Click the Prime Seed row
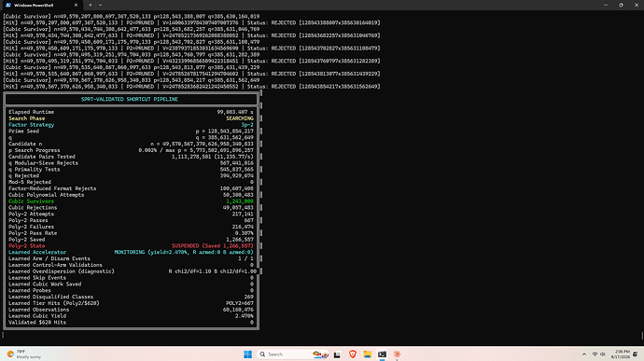This screenshot has height=361, width=644. [x=131, y=132]
